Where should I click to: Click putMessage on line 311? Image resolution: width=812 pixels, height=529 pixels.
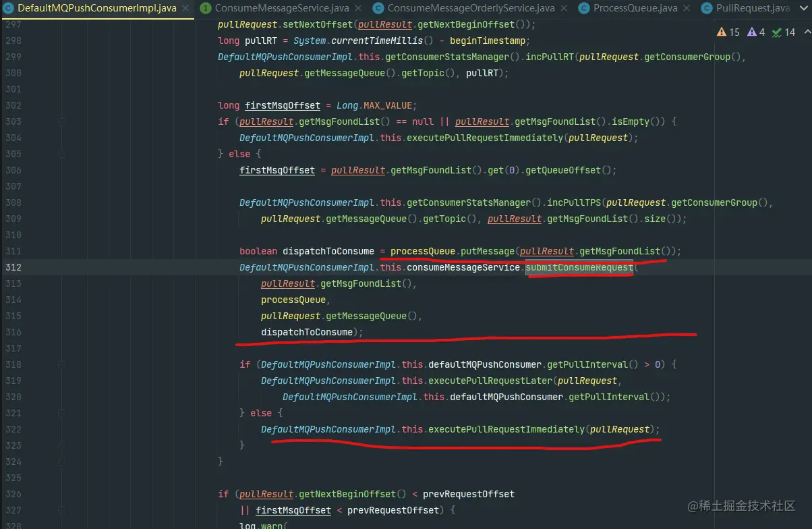coord(488,251)
